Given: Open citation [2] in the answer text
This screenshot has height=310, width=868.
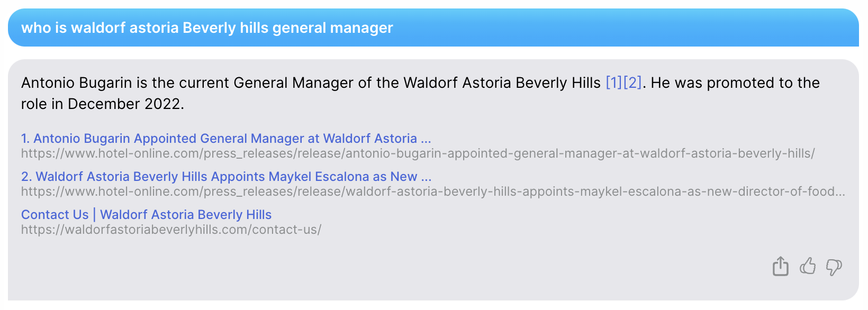Looking at the screenshot, I should (x=632, y=83).
